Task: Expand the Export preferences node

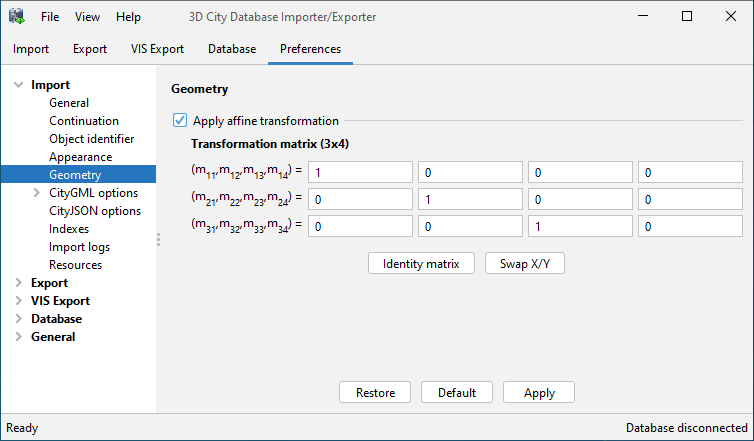Action: (x=19, y=283)
